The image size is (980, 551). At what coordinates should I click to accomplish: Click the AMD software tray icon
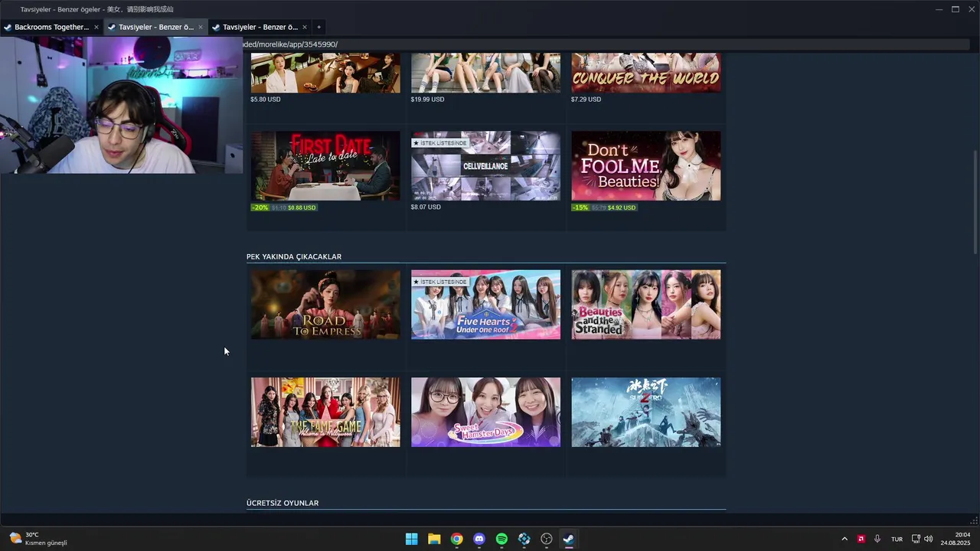[861, 539]
